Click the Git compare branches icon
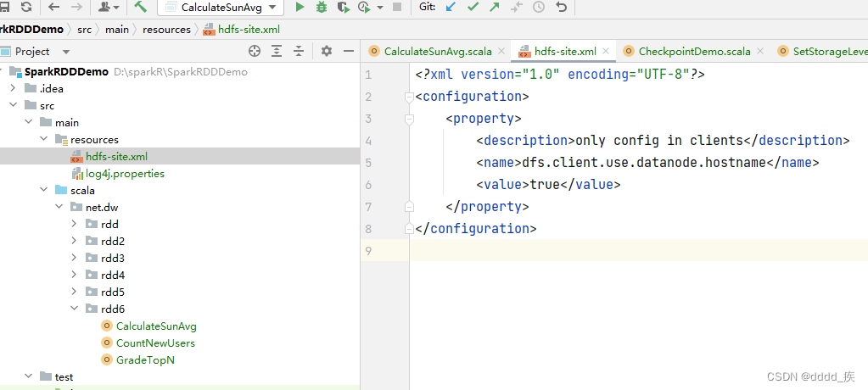This screenshot has height=390, width=868. click(517, 7)
